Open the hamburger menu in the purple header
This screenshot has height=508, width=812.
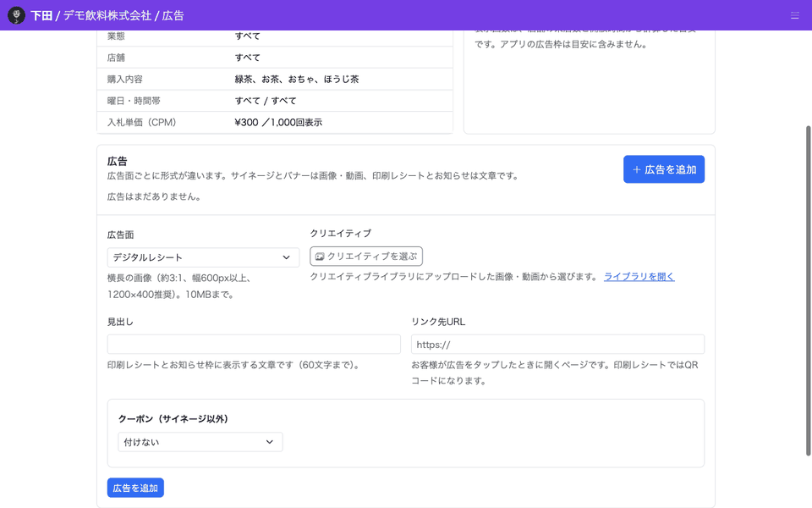[795, 15]
